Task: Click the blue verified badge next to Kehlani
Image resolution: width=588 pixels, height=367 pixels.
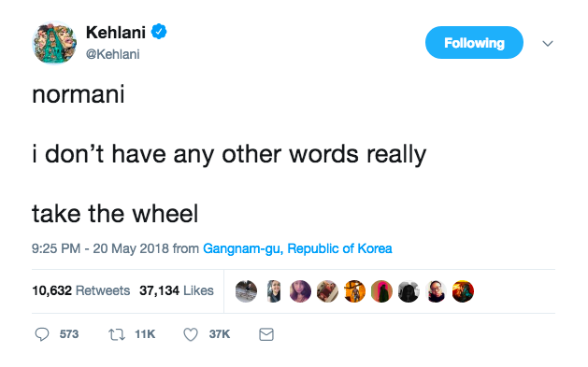Action: [x=159, y=32]
